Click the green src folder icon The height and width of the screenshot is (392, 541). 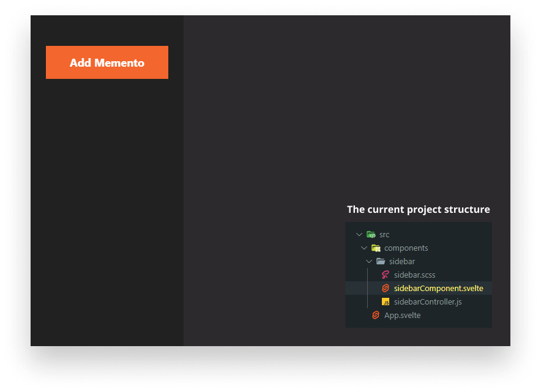coord(371,234)
